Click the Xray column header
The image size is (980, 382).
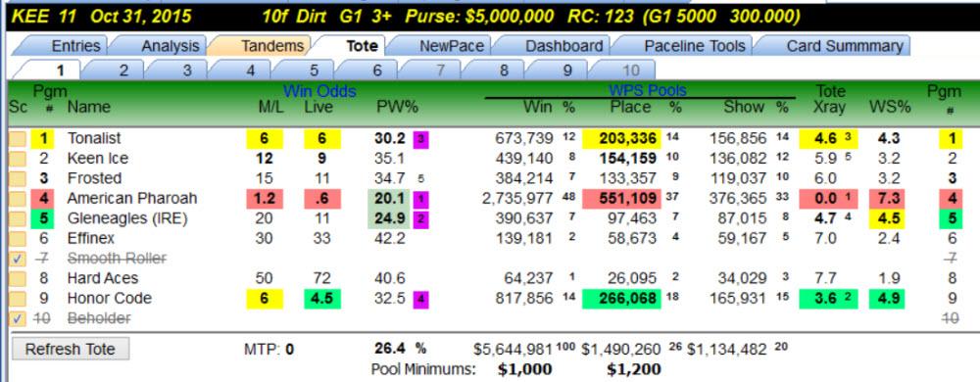click(x=829, y=108)
